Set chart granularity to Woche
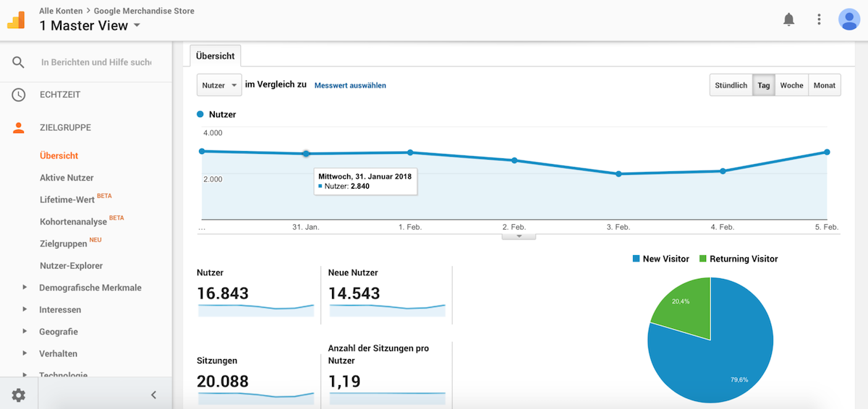Image resolution: width=868 pixels, height=409 pixels. 791,85
